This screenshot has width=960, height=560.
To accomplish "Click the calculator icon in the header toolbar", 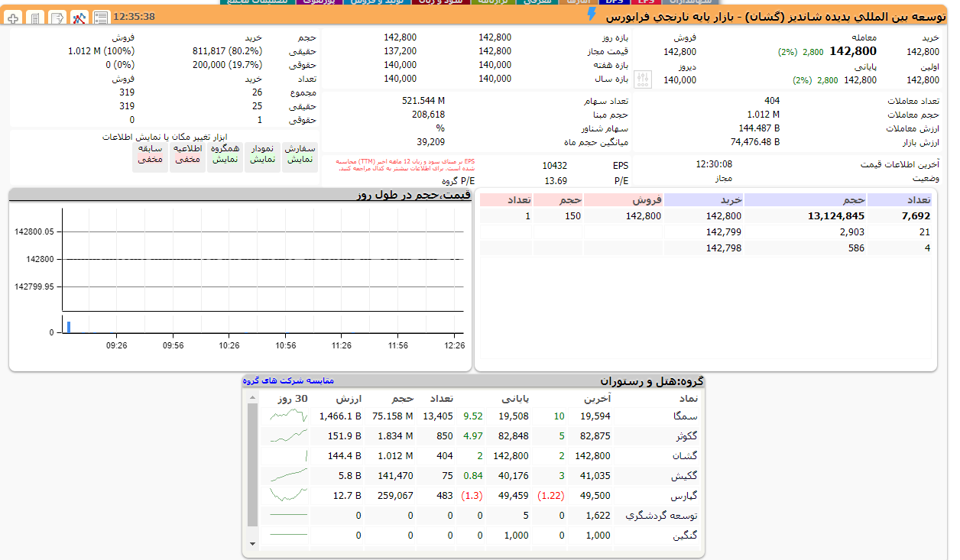I will (x=35, y=17).
